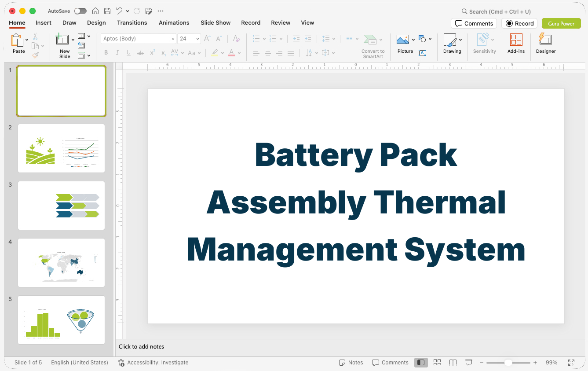Viewport: 588px width, 371px height.
Task: Open the Design tab
Action: (96, 22)
